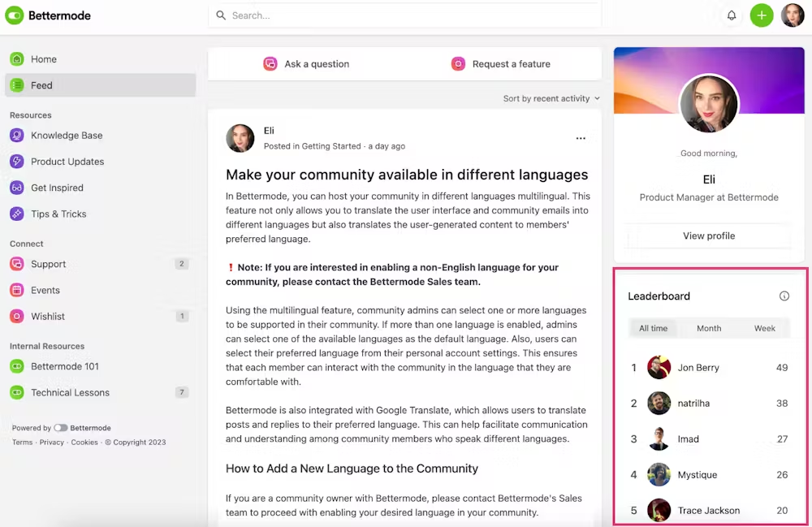Click the Leaderboard info icon
This screenshot has height=527, width=812.
[784, 296]
